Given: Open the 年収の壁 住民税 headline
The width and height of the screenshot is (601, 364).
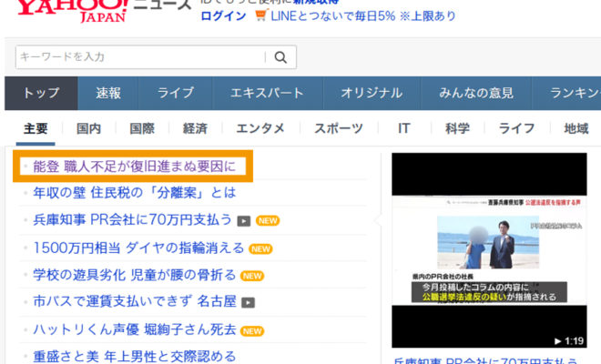Looking at the screenshot, I should coord(134,193).
